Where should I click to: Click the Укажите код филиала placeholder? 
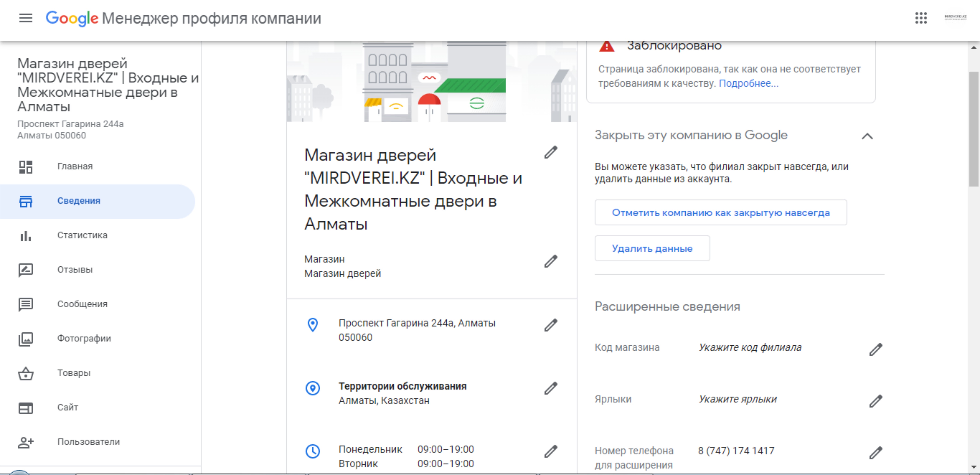(x=750, y=348)
